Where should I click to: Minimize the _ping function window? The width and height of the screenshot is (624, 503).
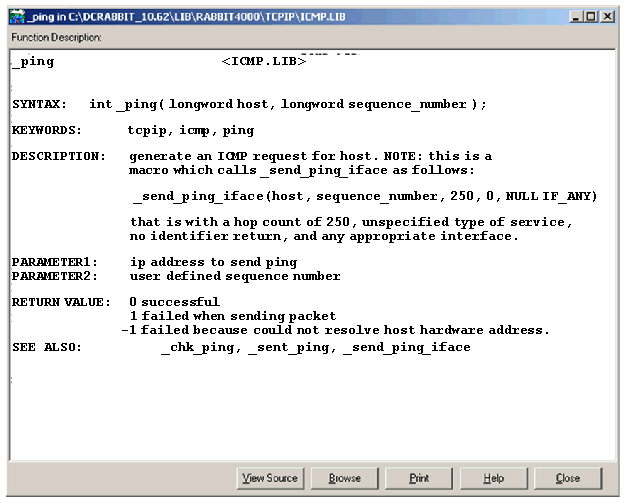click(x=576, y=17)
